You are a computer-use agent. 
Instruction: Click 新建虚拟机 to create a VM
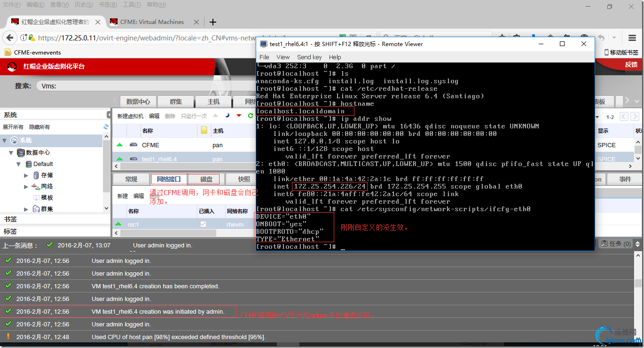130,116
